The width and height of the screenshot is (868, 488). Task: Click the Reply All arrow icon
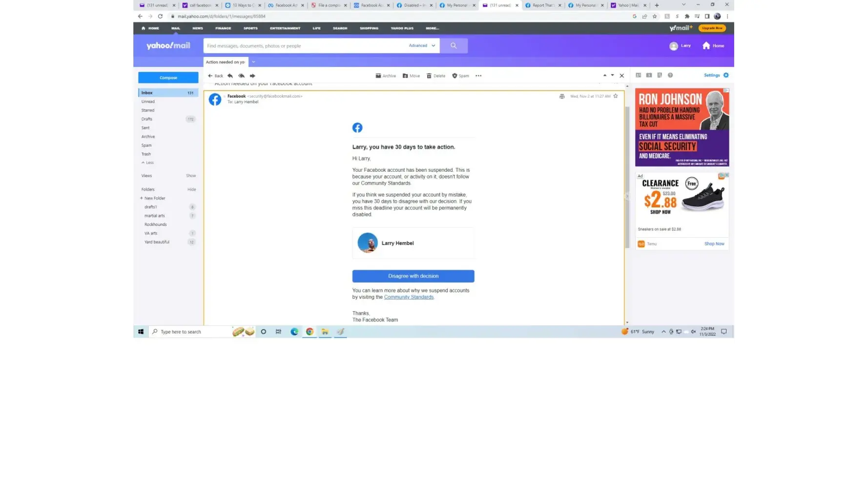(x=241, y=76)
